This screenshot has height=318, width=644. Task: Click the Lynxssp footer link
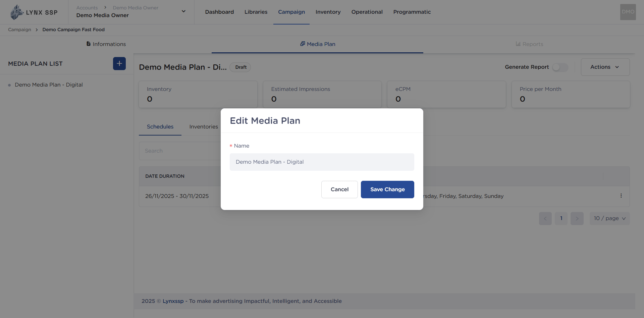click(173, 301)
